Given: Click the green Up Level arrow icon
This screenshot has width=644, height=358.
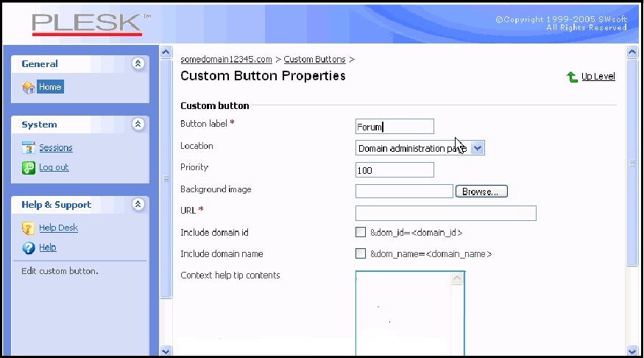Looking at the screenshot, I should pyautogui.click(x=572, y=77).
